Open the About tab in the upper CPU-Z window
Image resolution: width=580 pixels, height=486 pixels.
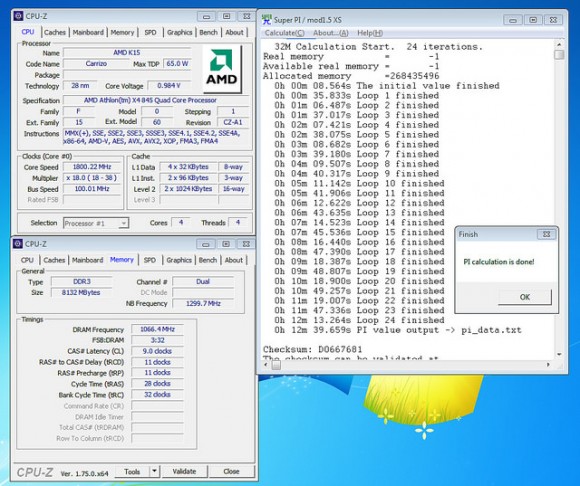[235, 32]
